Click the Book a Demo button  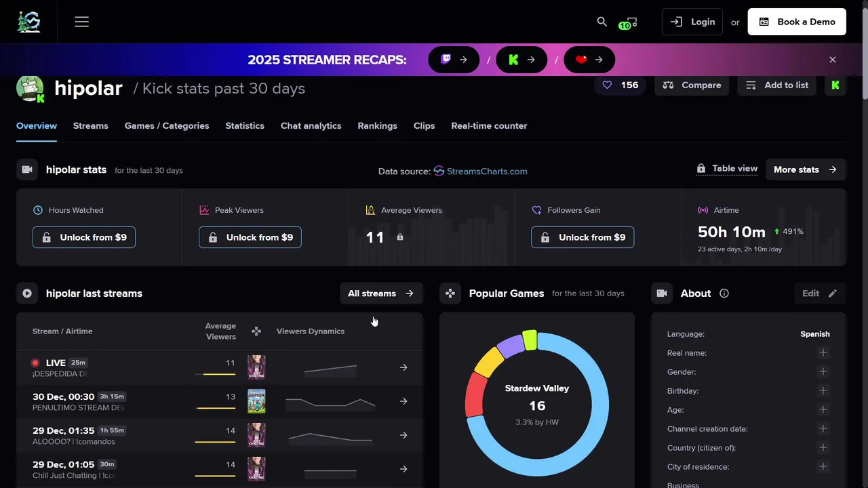pos(797,22)
